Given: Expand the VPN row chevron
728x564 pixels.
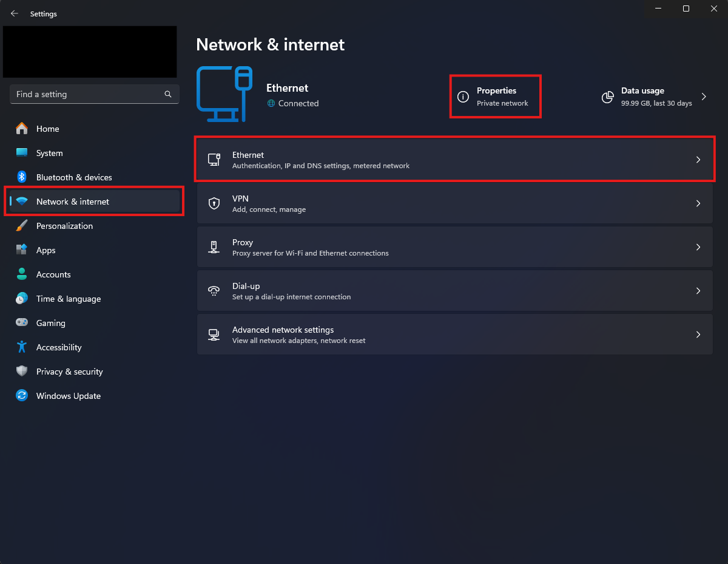Looking at the screenshot, I should [698, 203].
